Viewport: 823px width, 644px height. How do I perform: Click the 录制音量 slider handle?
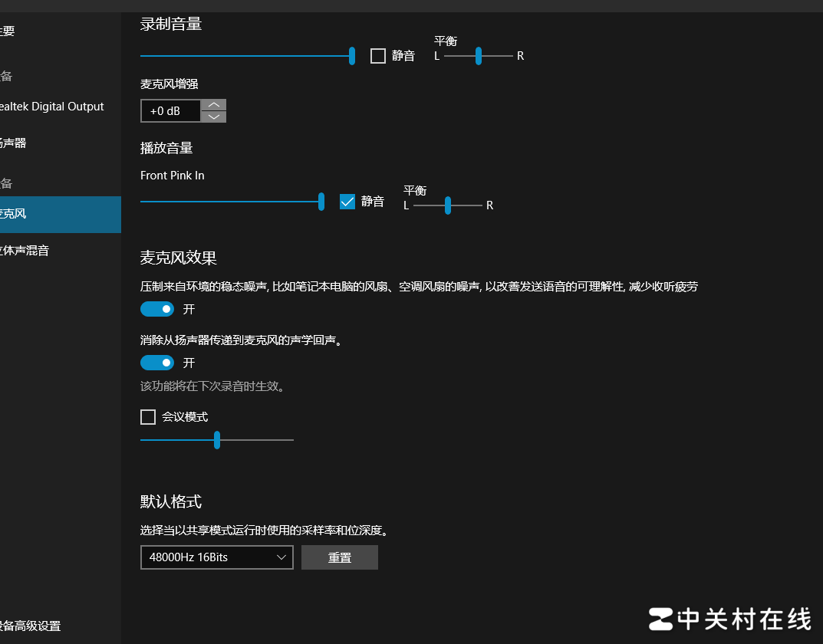[352, 56]
